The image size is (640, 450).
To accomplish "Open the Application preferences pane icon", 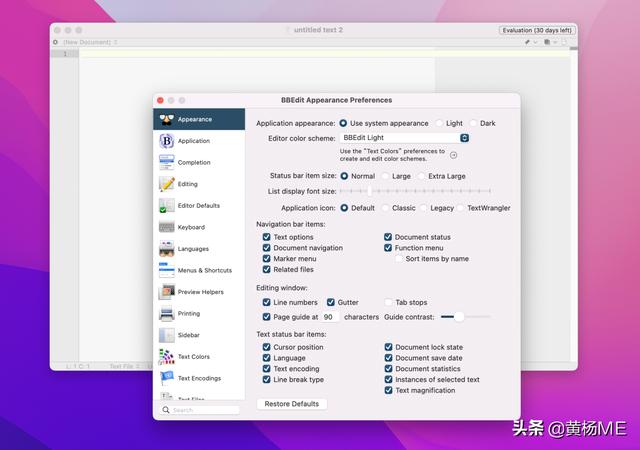I will pos(166,141).
